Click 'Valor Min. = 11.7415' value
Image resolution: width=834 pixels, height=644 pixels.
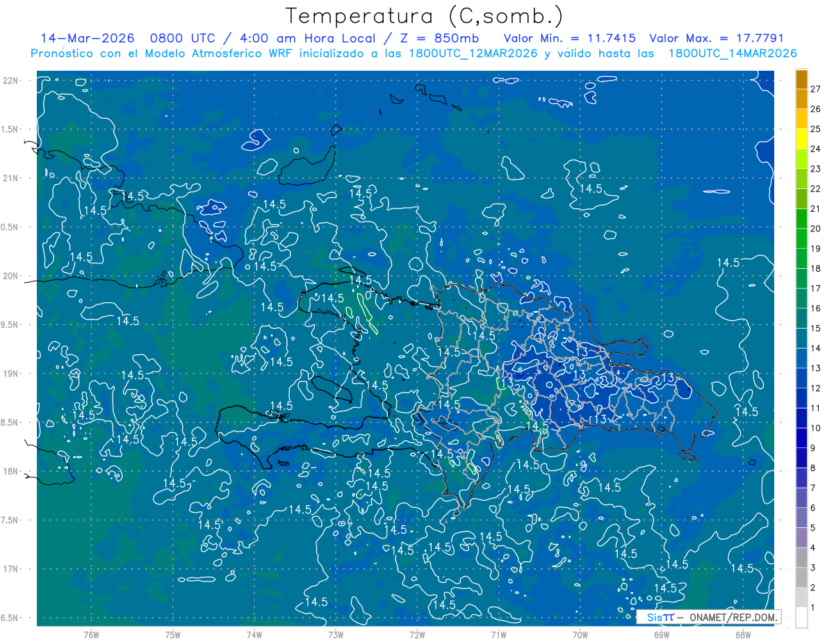click(569, 38)
